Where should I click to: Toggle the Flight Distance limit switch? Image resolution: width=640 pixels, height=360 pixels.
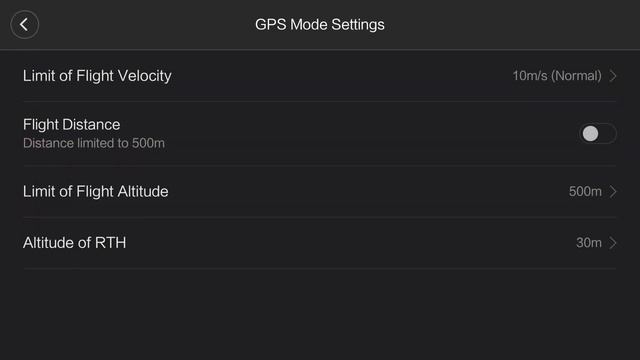point(598,133)
